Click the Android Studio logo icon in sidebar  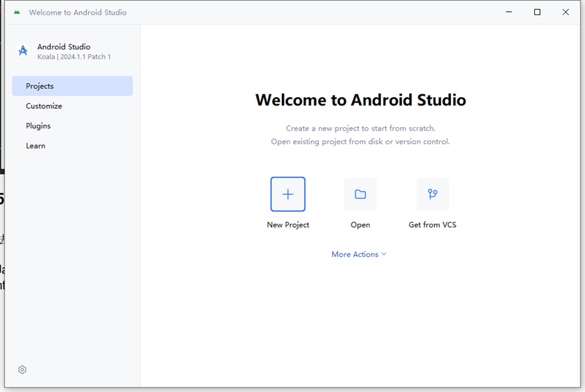tap(23, 51)
